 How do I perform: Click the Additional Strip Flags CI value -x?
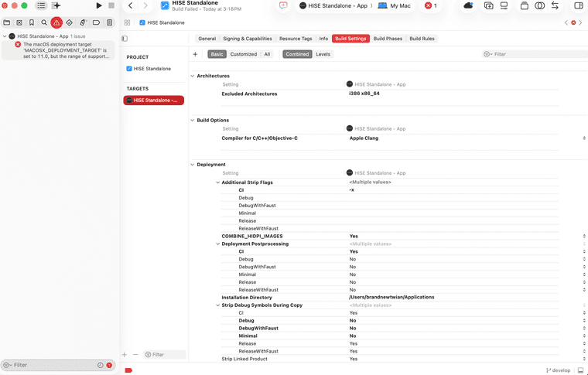tap(351, 190)
